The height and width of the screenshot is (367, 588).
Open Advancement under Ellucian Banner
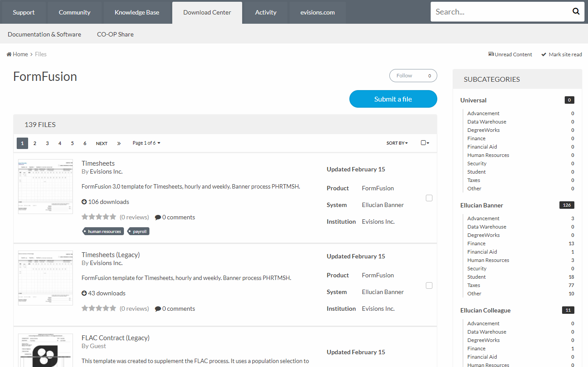(483, 218)
